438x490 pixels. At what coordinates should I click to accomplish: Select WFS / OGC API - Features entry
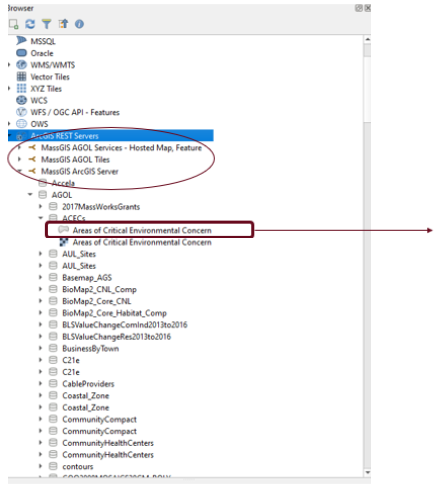coord(75,112)
